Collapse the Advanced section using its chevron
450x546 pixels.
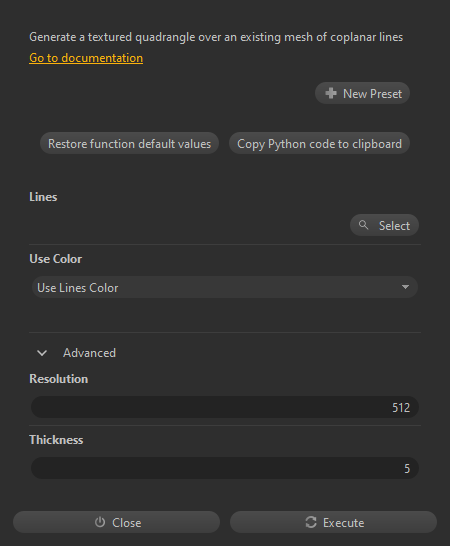(x=42, y=353)
